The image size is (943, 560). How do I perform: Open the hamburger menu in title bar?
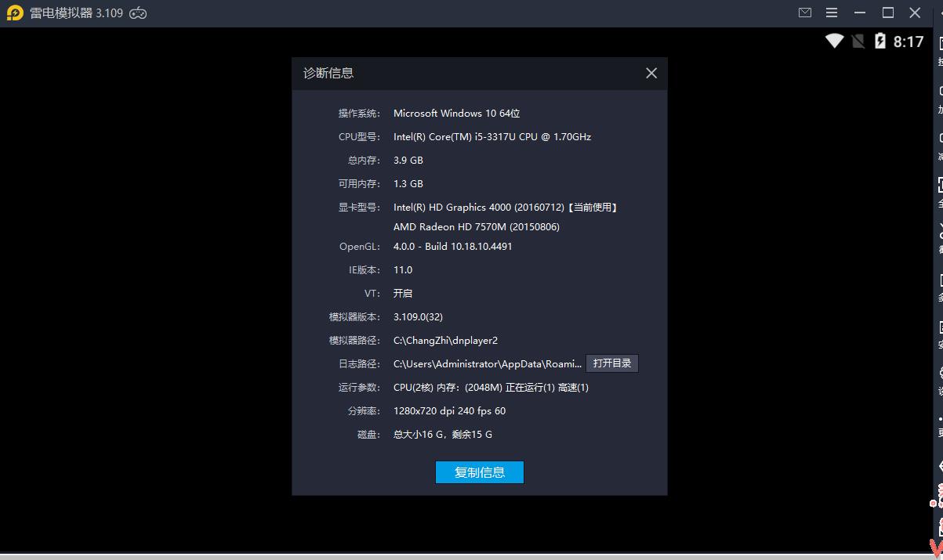coord(832,13)
